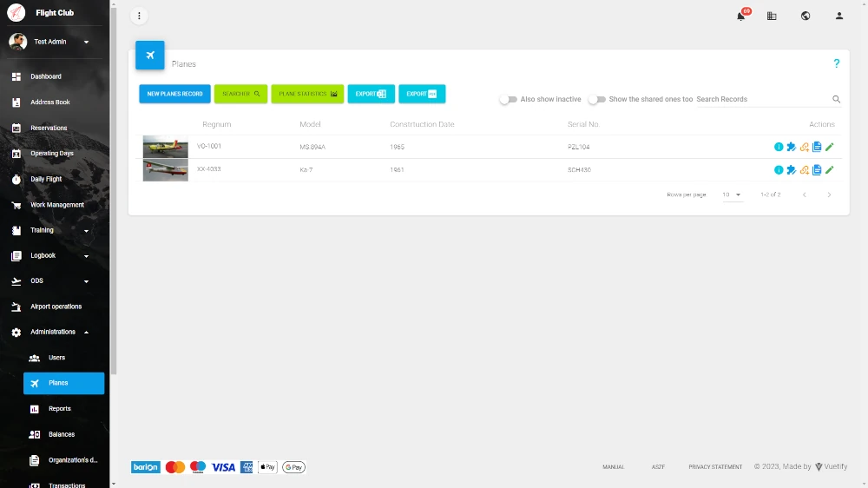Open the ASZF footer link

point(658,467)
